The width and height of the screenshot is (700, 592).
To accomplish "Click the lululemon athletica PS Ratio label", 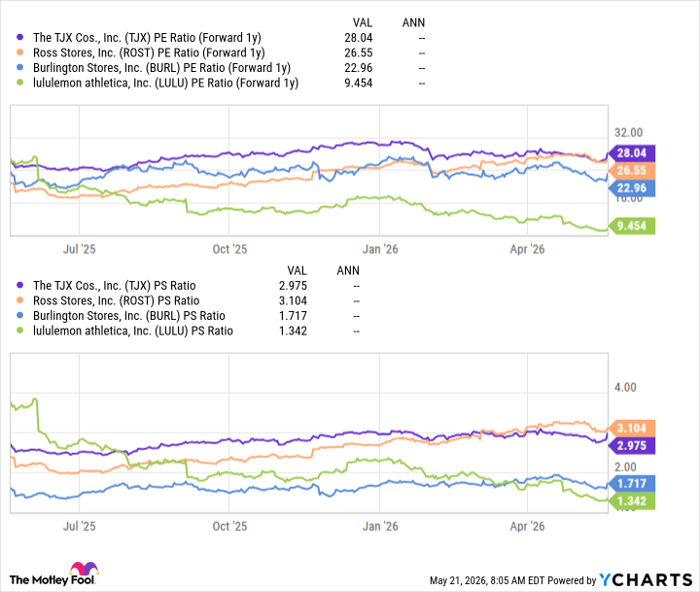I will (133, 331).
